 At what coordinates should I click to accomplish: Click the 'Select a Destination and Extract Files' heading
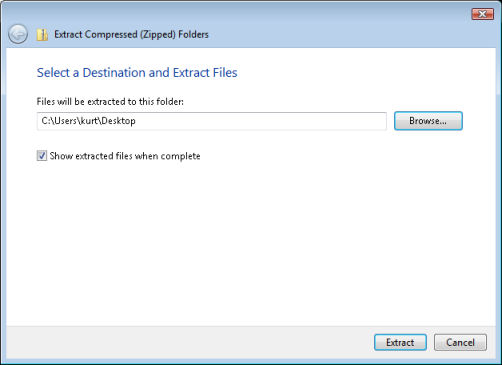[137, 73]
